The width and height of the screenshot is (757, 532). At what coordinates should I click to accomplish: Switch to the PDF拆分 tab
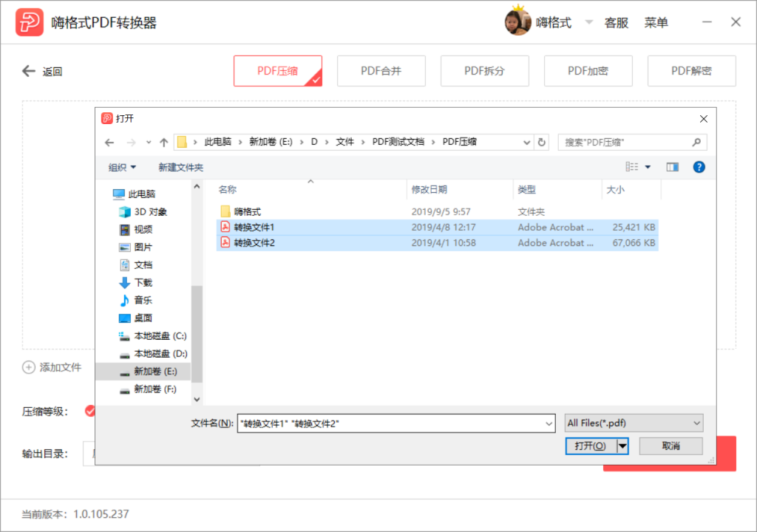click(484, 71)
